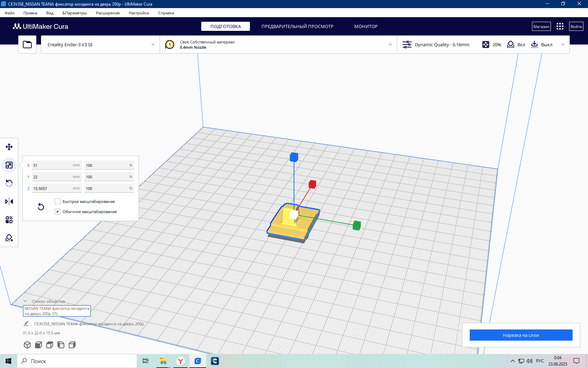This screenshot has width=588, height=368.
Task: Open Per Model Settings tool
Action: 9,220
